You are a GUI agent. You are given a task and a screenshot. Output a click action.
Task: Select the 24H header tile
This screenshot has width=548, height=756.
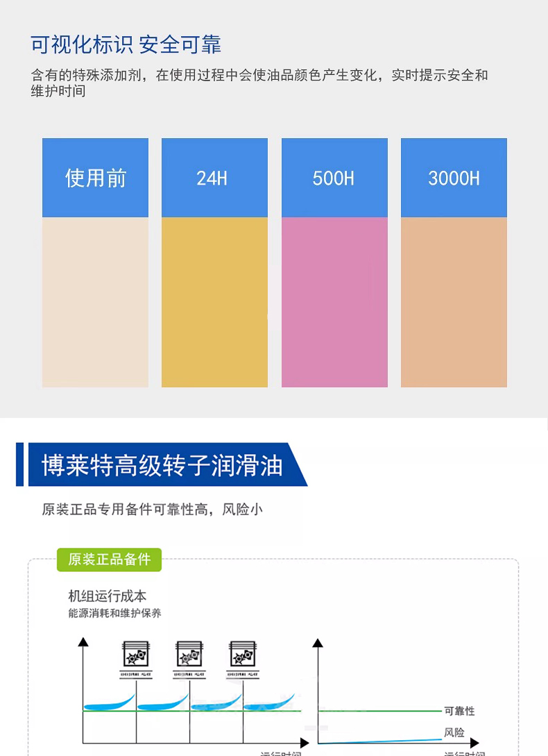click(x=214, y=178)
